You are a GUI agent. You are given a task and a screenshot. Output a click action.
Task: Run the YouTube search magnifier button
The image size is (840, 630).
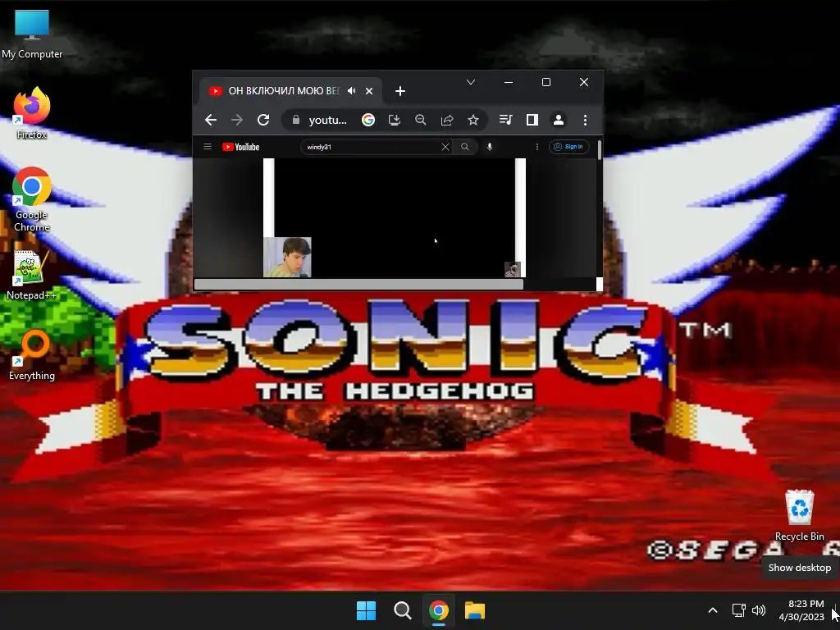464,147
